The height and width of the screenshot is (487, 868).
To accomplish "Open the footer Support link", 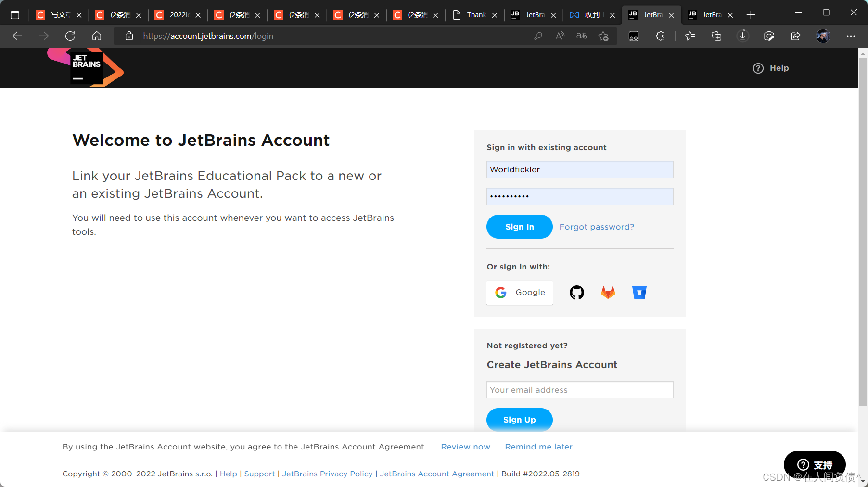I will (259, 474).
